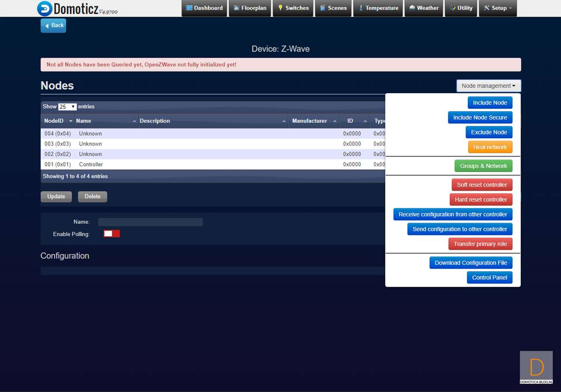Click the Switches lightbulb icon
Screen dimensions: 561x392
pyautogui.click(x=280, y=8)
